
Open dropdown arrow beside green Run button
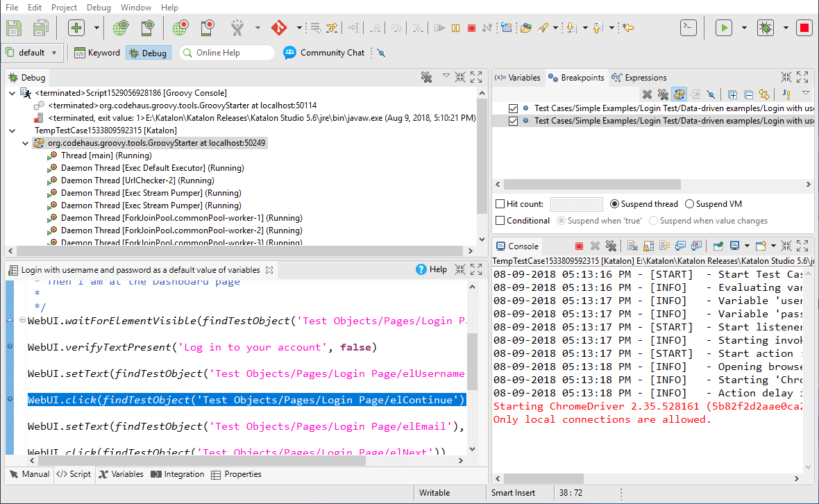[x=744, y=28]
